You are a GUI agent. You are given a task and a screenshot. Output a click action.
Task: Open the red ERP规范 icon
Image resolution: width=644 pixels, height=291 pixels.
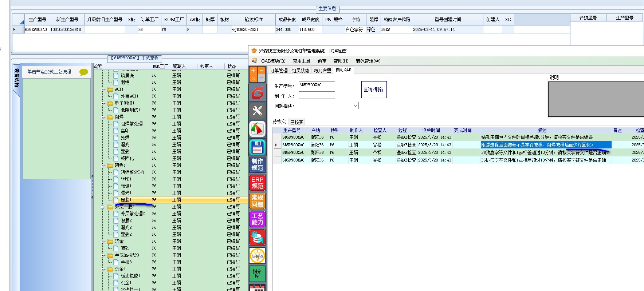[x=257, y=183]
